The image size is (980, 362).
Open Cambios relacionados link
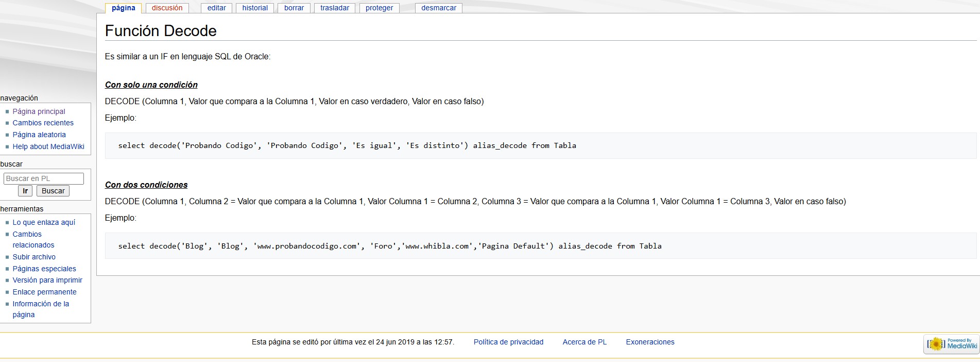point(33,239)
